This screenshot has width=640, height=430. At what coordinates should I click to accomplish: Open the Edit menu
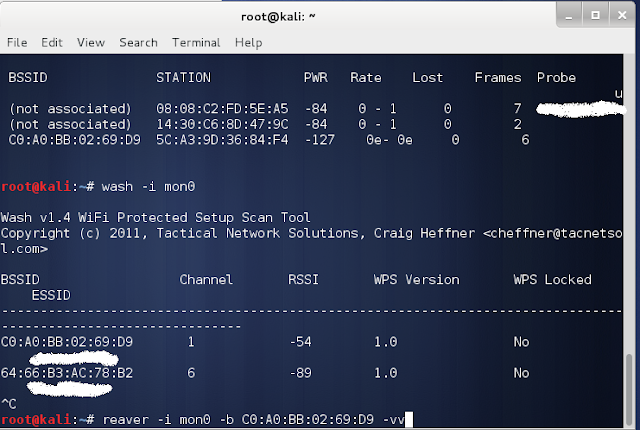pyautogui.click(x=52, y=42)
